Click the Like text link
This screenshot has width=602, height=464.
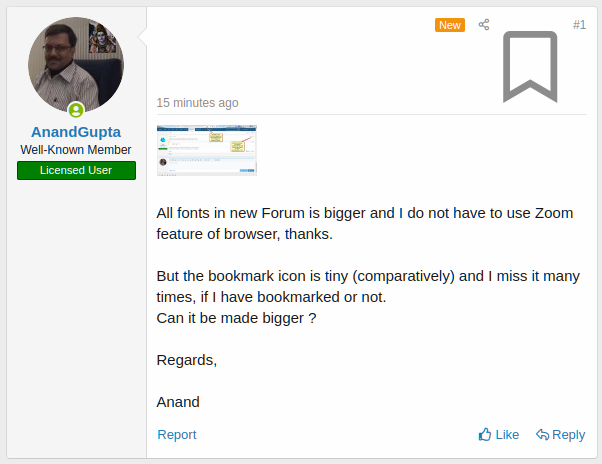coord(507,434)
